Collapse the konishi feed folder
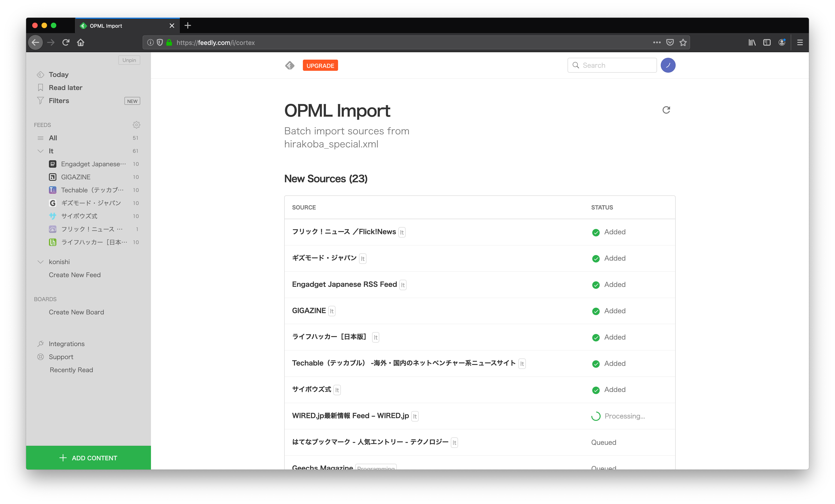The height and width of the screenshot is (504, 835). point(41,262)
